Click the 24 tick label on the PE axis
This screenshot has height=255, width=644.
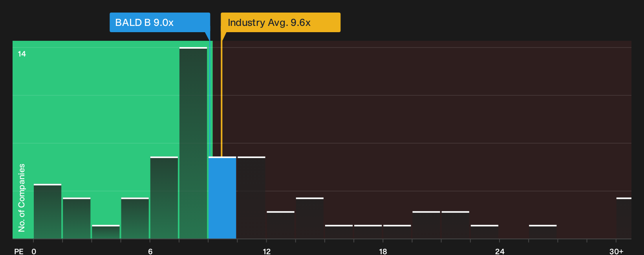499,251
